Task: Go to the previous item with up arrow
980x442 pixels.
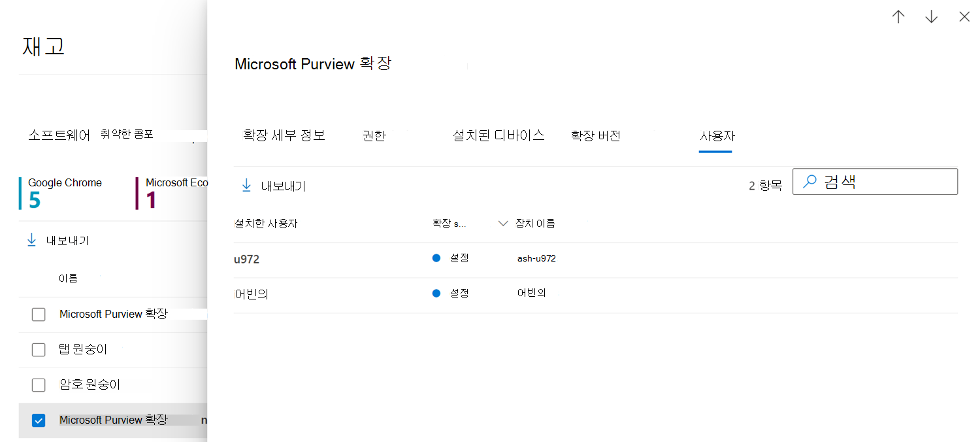Action: tap(898, 17)
